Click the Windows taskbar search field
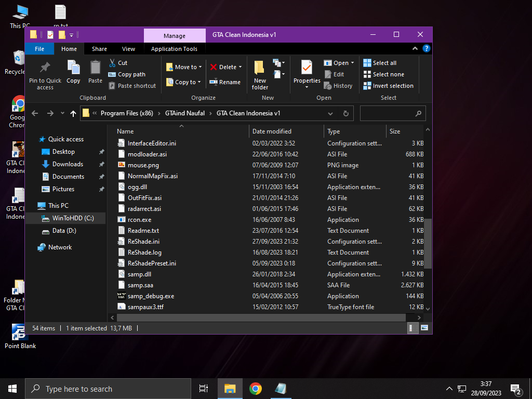The height and width of the screenshot is (399, 532). click(108, 389)
